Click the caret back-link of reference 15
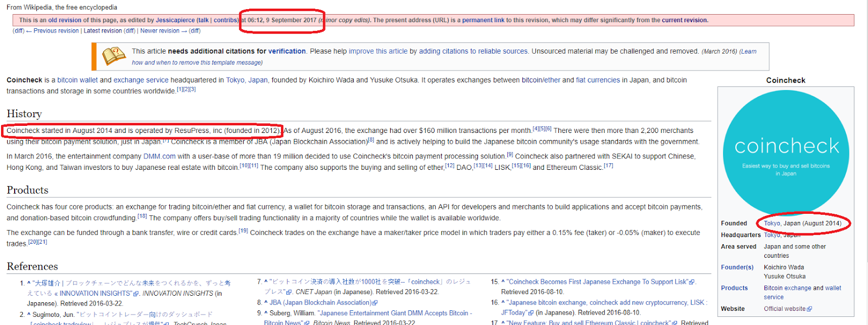868x325 pixels. pyautogui.click(x=503, y=282)
